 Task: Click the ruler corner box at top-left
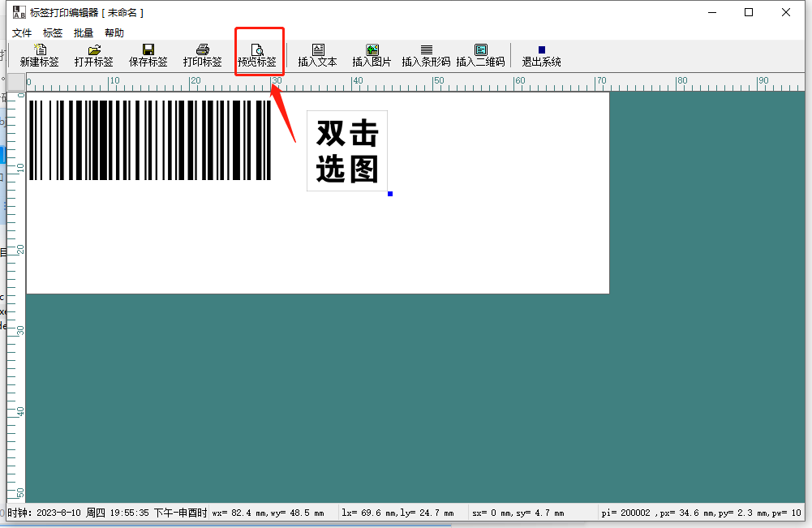[x=16, y=82]
